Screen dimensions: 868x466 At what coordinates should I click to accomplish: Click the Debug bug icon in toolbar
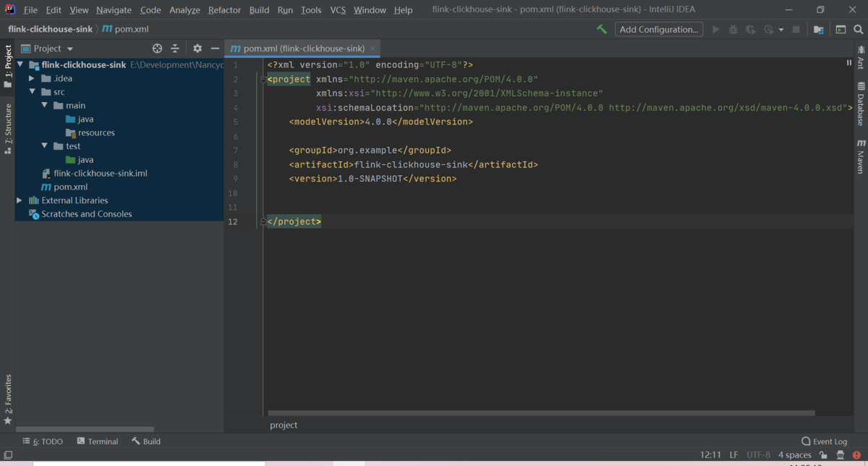(x=733, y=30)
